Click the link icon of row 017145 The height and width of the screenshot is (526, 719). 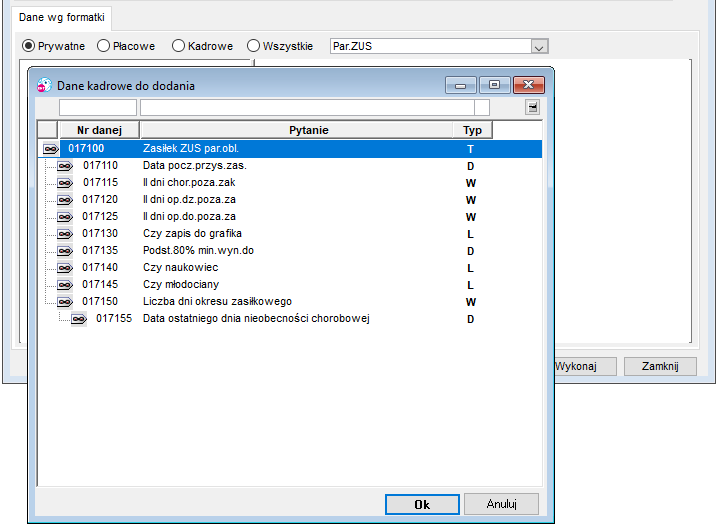tap(65, 285)
